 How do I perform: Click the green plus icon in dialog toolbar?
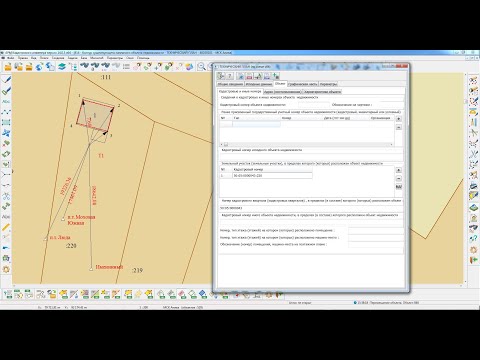276,76
